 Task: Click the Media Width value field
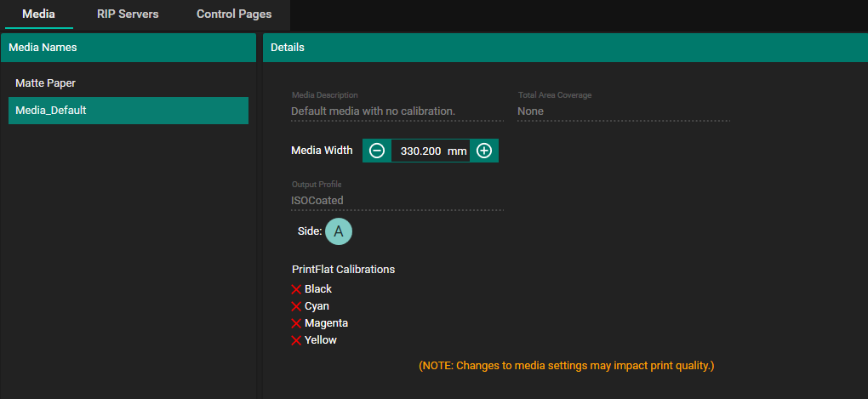[x=420, y=151]
